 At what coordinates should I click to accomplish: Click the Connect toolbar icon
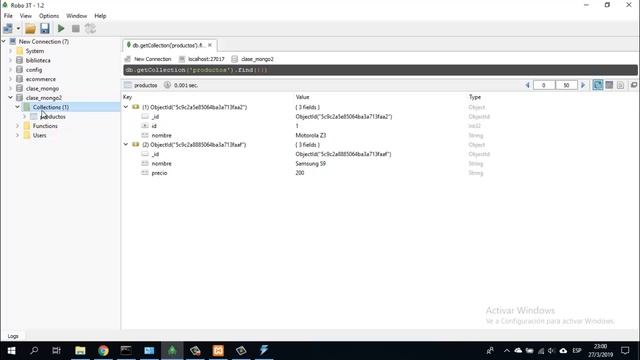pos(8,29)
